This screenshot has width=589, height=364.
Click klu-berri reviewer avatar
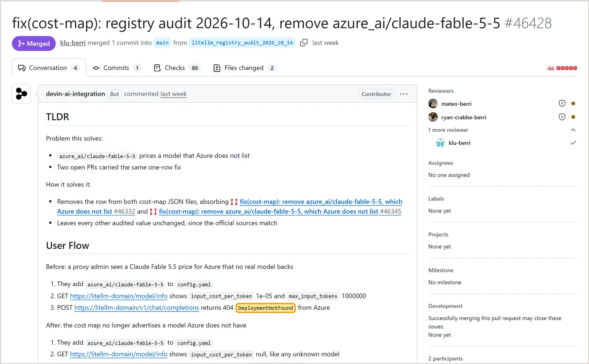(x=440, y=143)
